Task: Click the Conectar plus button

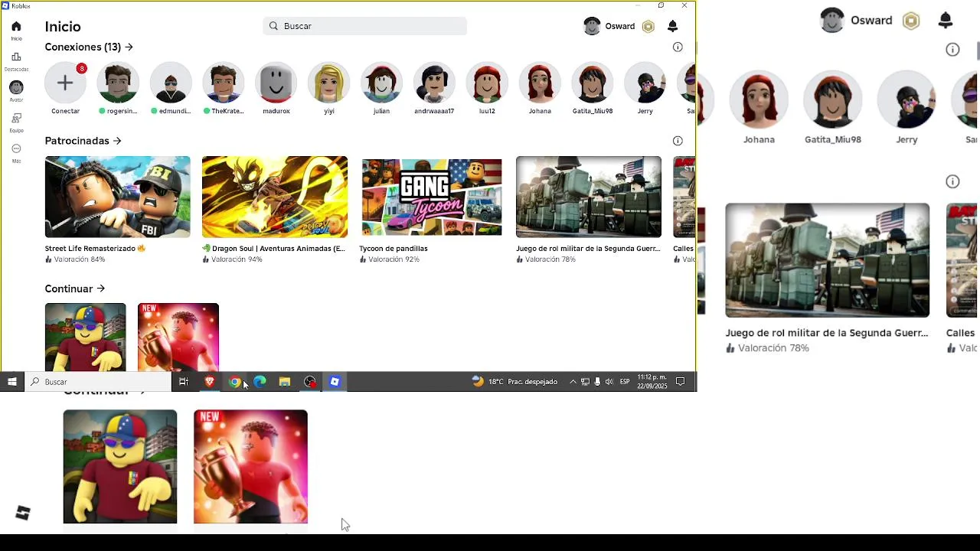Action: (65, 83)
